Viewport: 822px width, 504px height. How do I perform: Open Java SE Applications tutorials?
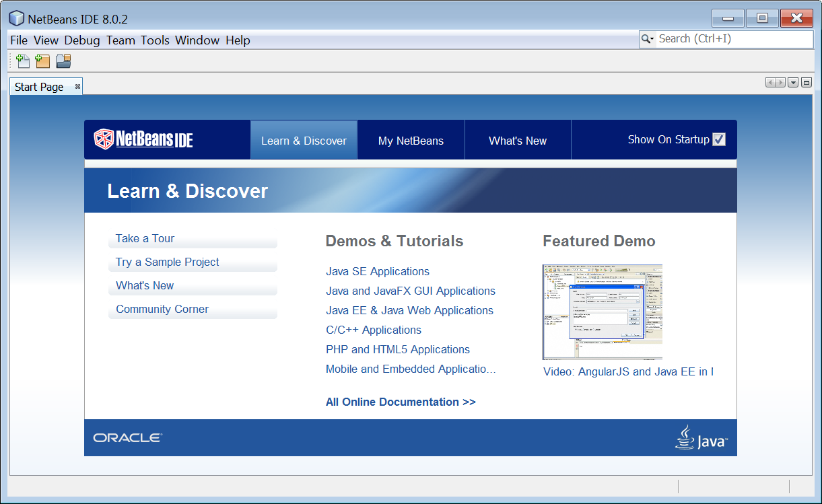coord(378,271)
